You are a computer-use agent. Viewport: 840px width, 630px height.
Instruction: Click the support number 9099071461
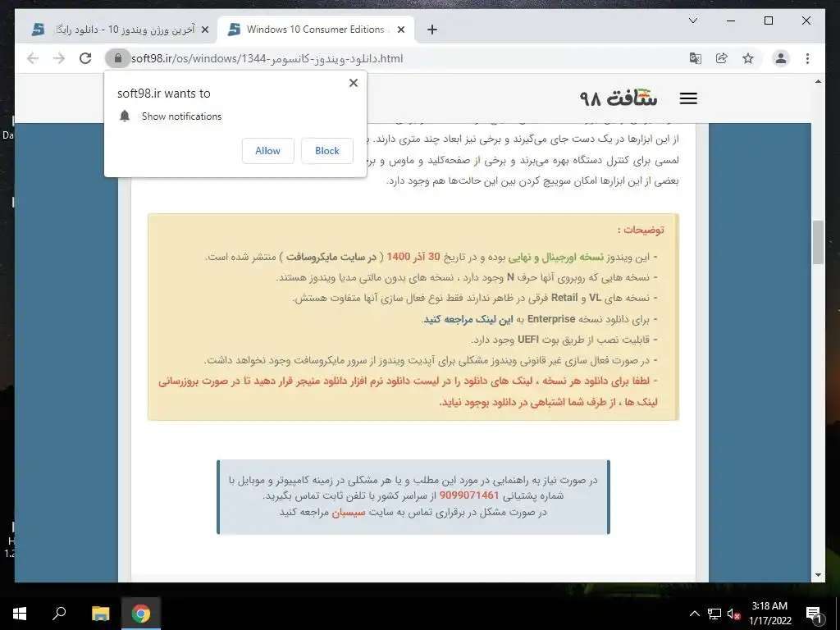pos(469,495)
